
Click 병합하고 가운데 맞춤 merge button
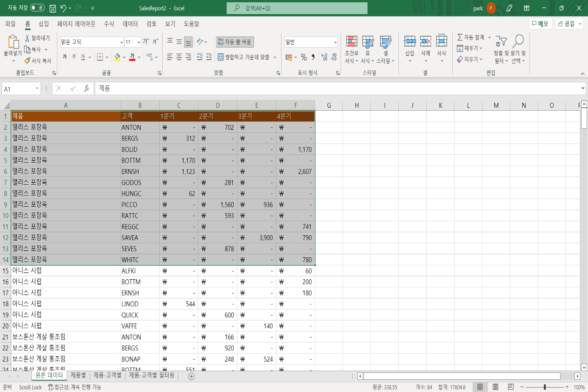(x=244, y=57)
